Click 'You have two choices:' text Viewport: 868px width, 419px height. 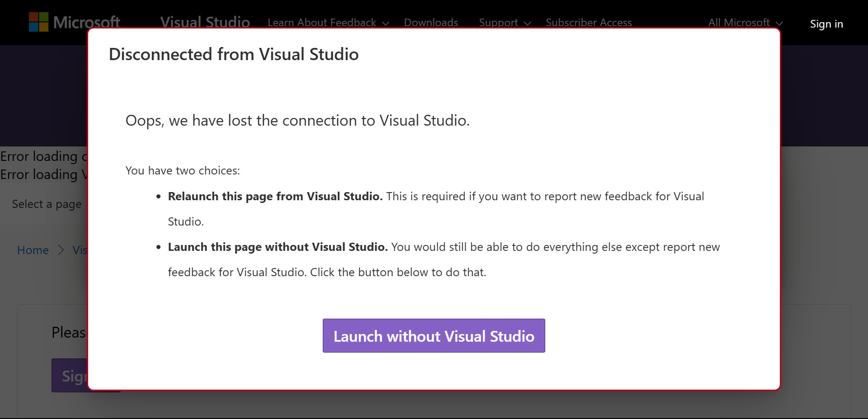click(x=183, y=170)
